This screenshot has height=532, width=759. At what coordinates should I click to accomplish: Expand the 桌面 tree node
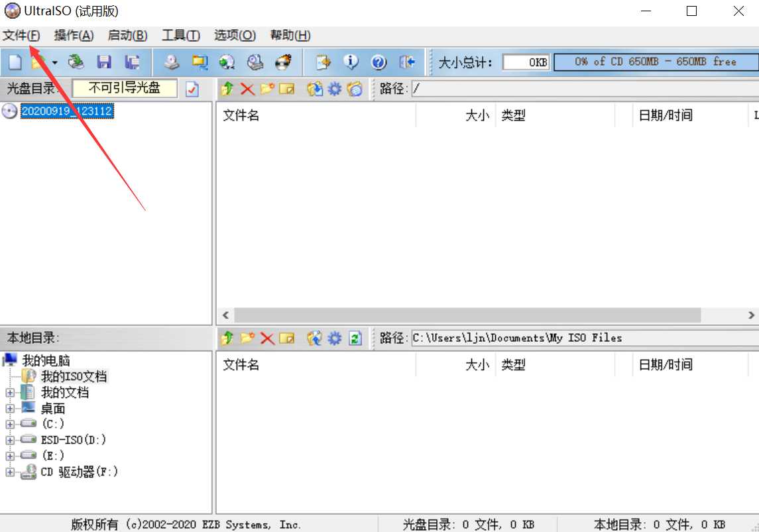10,409
